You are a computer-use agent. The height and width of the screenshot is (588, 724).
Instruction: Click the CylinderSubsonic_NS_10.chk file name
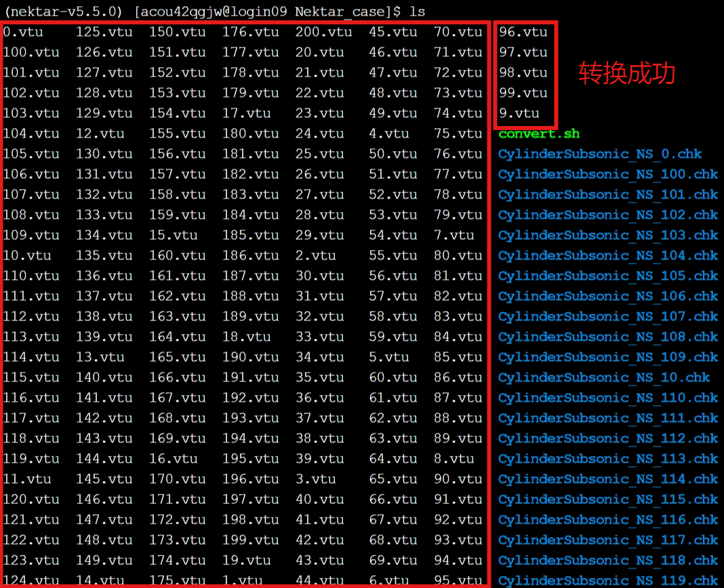click(x=603, y=377)
